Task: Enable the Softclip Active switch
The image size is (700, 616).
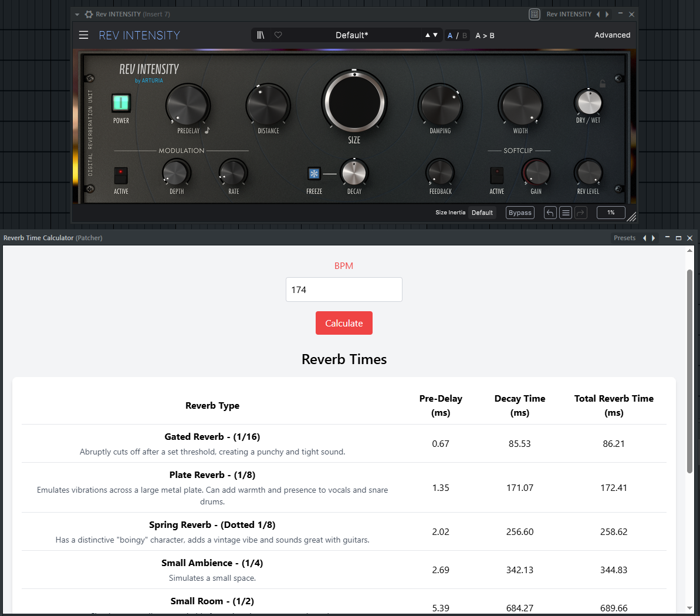Action: point(496,175)
